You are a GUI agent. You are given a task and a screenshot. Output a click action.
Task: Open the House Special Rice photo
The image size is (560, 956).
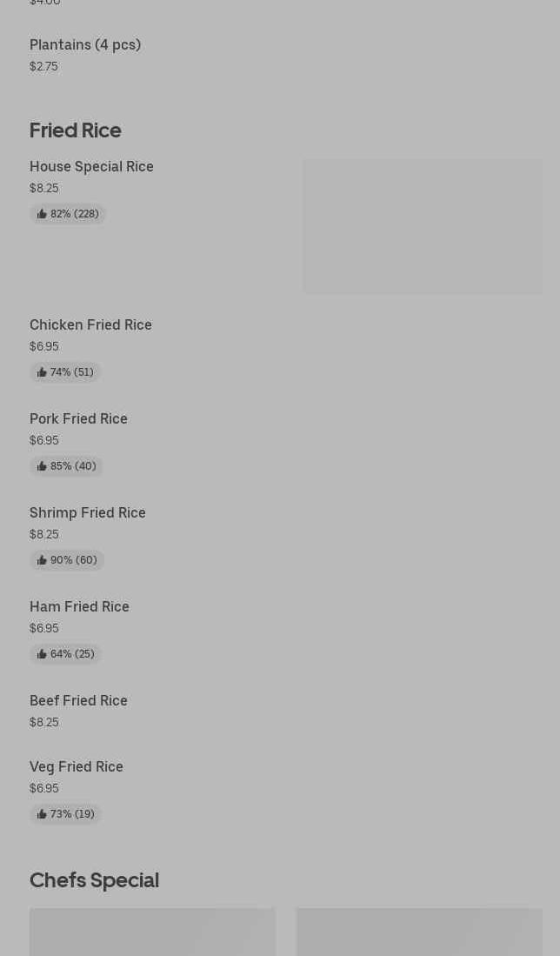click(422, 226)
